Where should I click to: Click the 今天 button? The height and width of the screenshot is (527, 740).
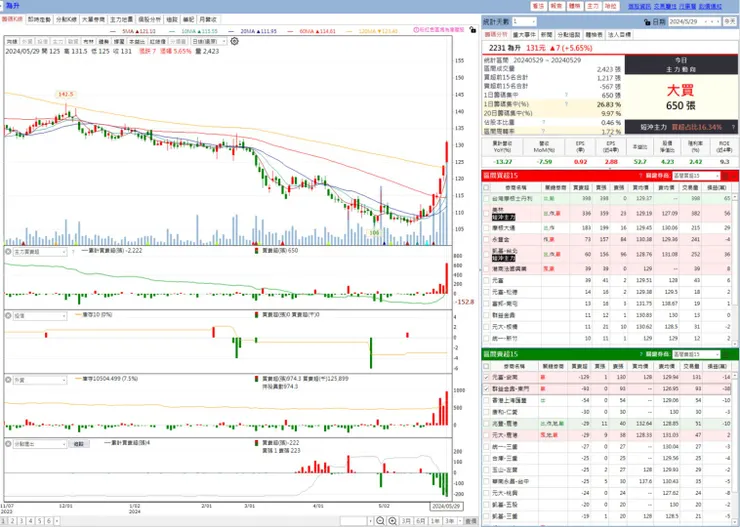pyautogui.click(x=730, y=22)
